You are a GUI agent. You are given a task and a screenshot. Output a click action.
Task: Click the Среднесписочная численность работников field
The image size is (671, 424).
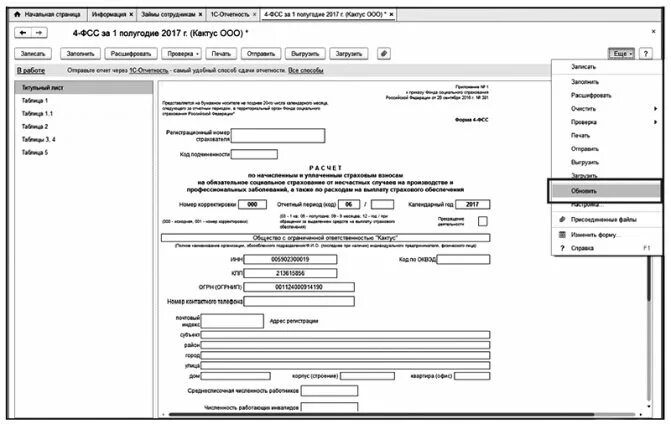point(330,391)
